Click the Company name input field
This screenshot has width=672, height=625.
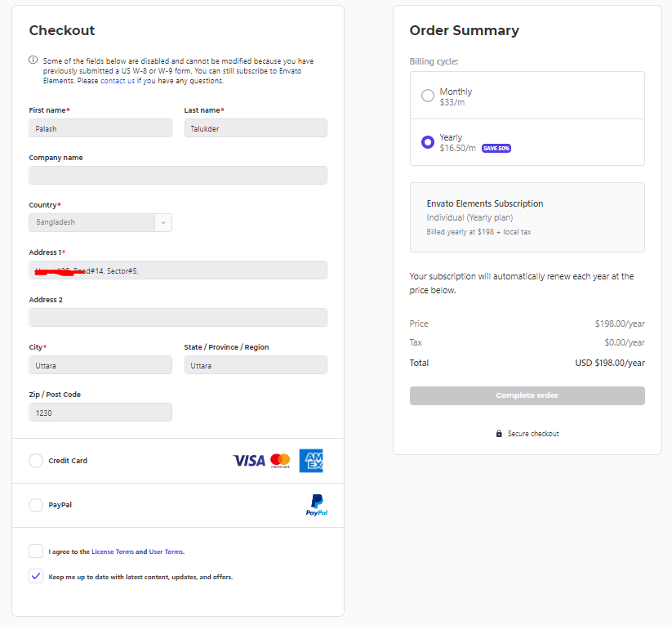point(178,175)
